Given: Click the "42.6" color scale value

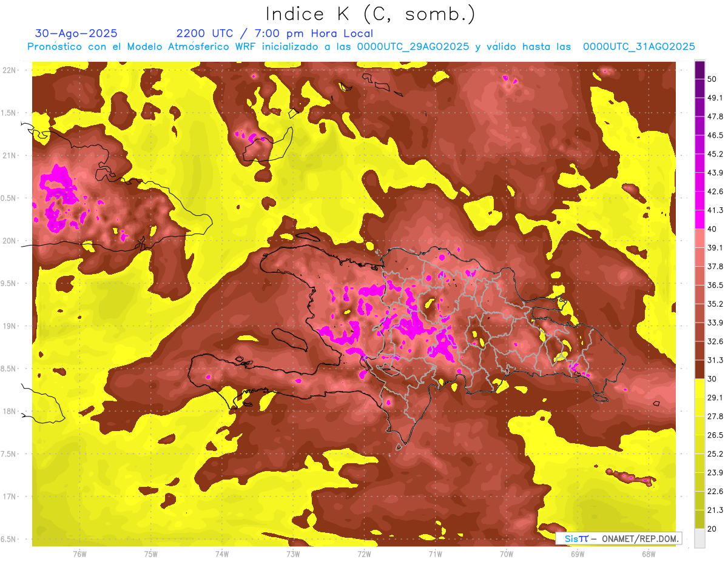Looking at the screenshot, I should click(x=715, y=191).
